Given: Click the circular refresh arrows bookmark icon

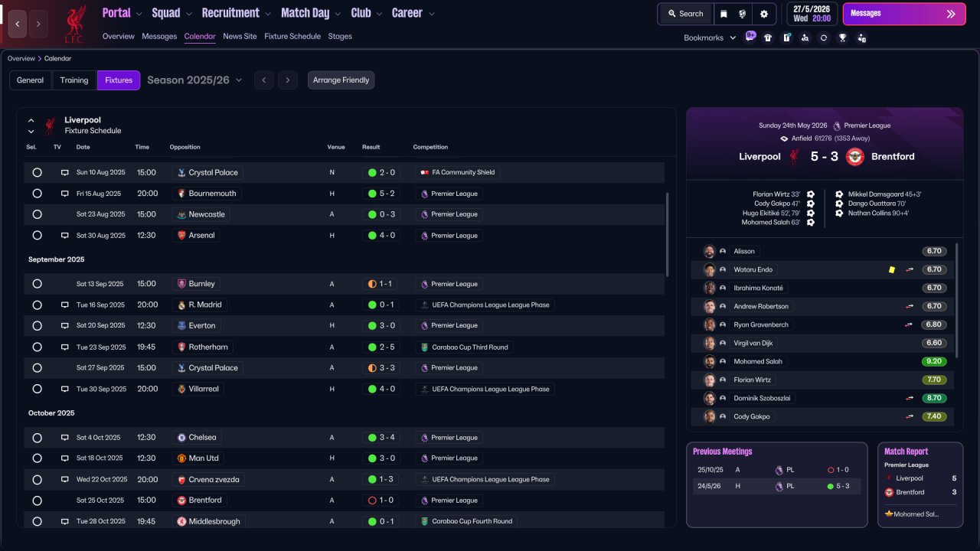Looking at the screenshot, I should 824,37.
